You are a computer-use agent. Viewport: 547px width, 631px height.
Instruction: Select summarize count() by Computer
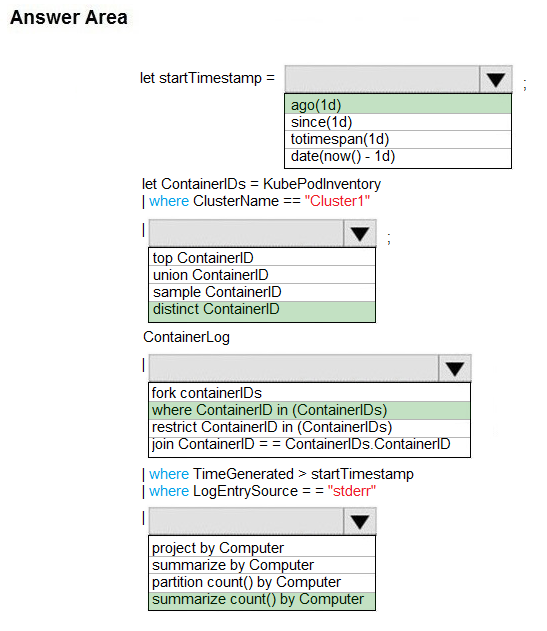click(x=262, y=601)
